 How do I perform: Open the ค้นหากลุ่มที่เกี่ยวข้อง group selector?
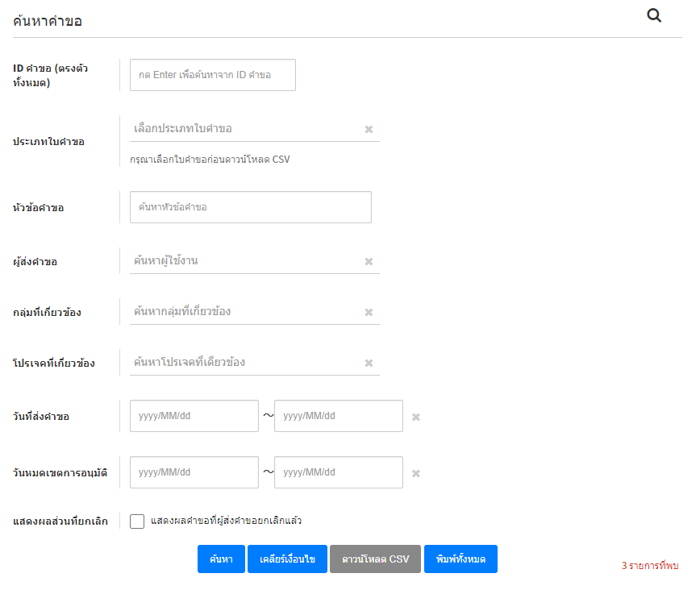[x=242, y=312]
